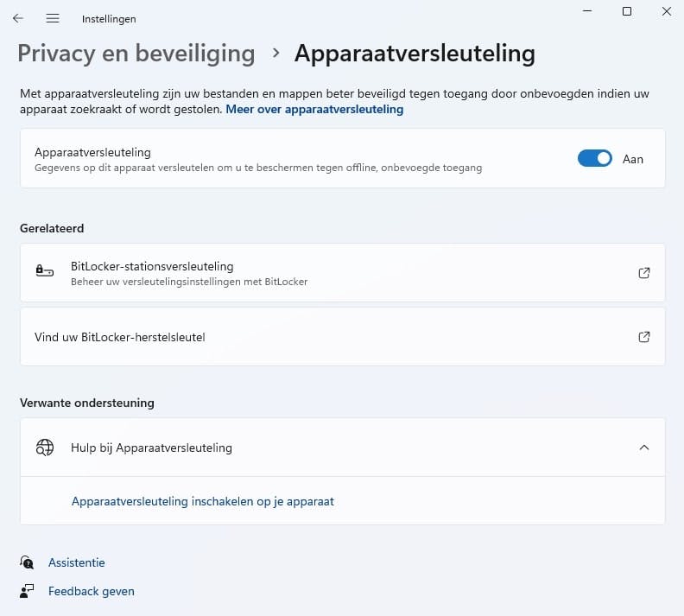Screen dimensions: 684x616
Task: Click the globe help icon
Action: click(44, 448)
